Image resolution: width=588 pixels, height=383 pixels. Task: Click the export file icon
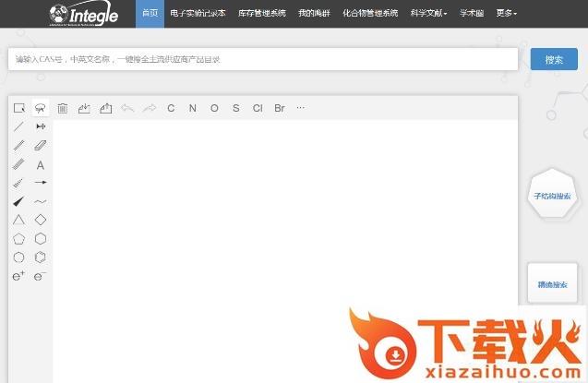[x=106, y=108]
